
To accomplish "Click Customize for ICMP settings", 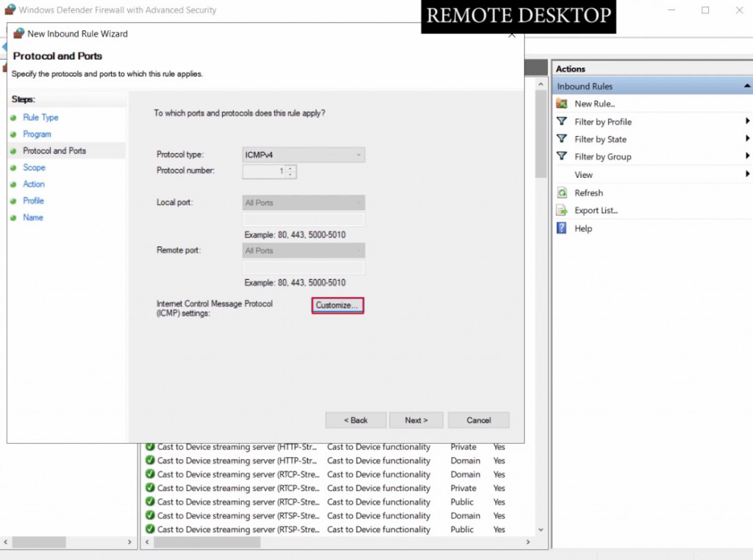I will [x=338, y=306].
